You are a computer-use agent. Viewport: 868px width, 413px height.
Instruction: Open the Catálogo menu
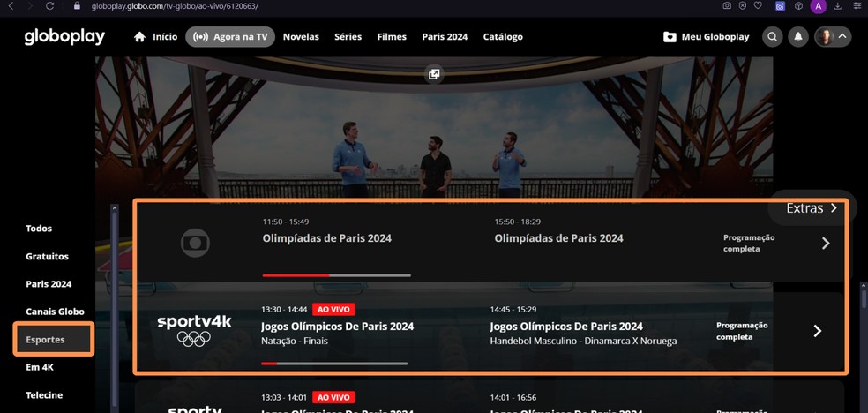point(503,36)
